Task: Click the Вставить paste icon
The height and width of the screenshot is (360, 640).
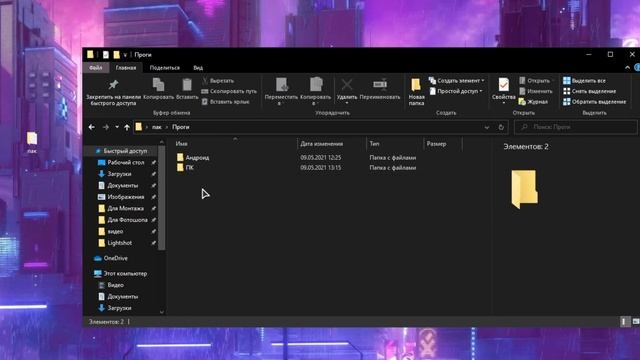Action: coord(187,89)
